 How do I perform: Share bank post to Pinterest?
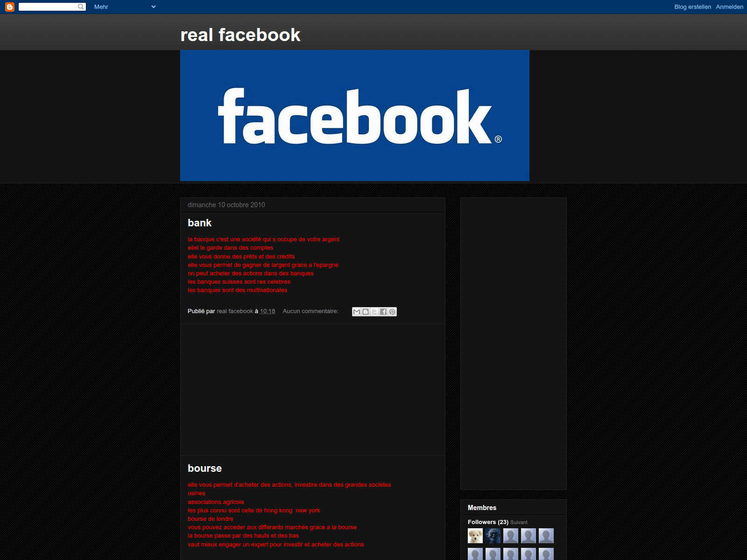(392, 312)
